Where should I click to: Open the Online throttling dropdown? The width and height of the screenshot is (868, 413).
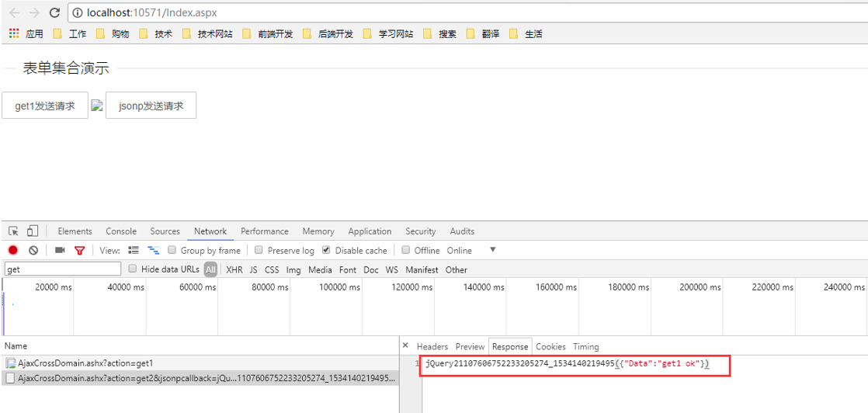click(471, 250)
